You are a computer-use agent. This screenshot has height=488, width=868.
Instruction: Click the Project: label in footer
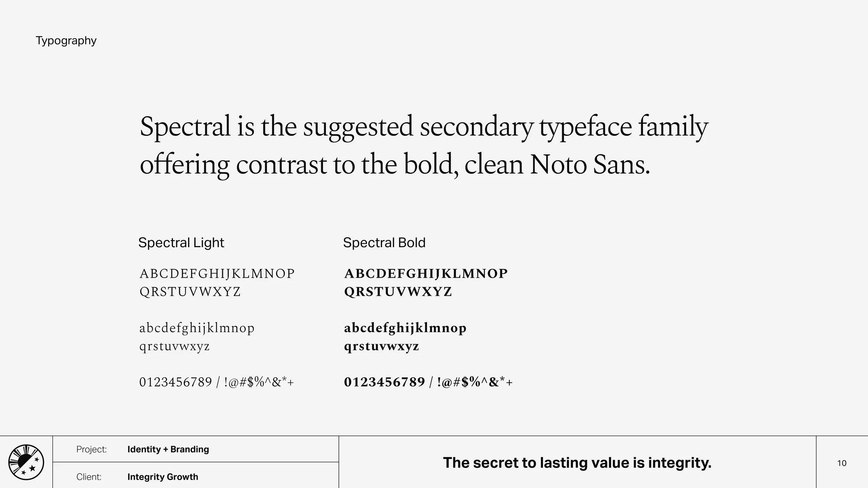pos(91,449)
